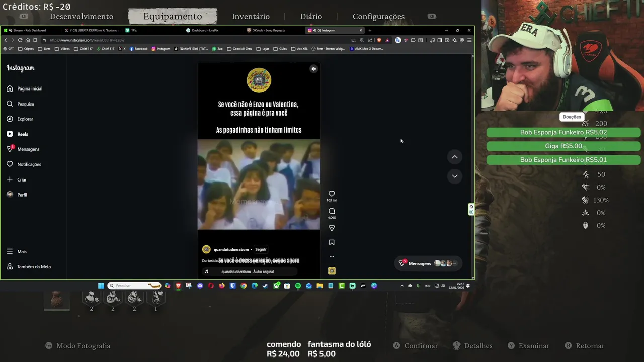This screenshot has height=362, width=644.
Task: Open Lojas bookmarks folder
Action: tap(263, 49)
